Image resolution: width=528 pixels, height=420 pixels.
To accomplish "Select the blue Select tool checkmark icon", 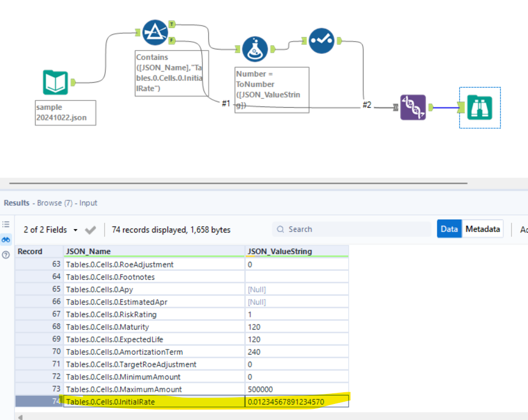I will tap(321, 41).
